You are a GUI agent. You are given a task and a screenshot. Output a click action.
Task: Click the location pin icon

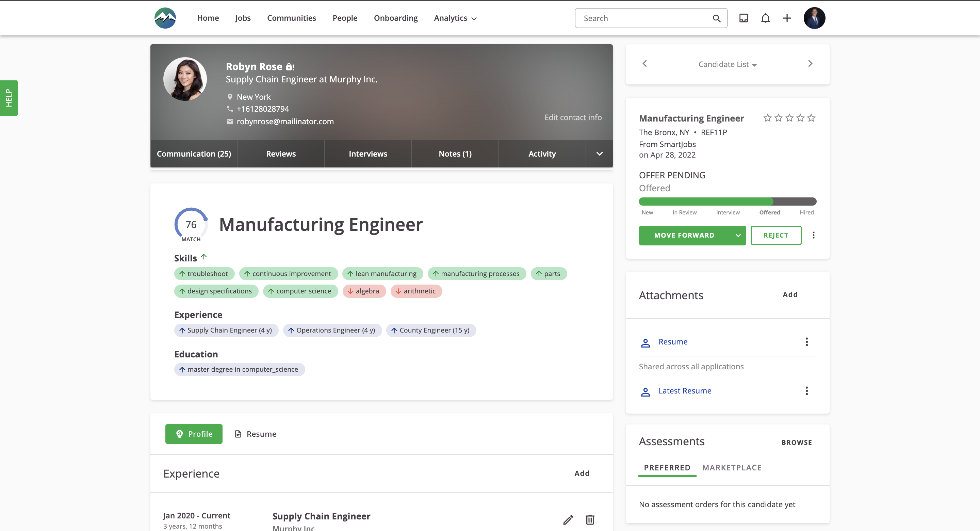coord(230,97)
